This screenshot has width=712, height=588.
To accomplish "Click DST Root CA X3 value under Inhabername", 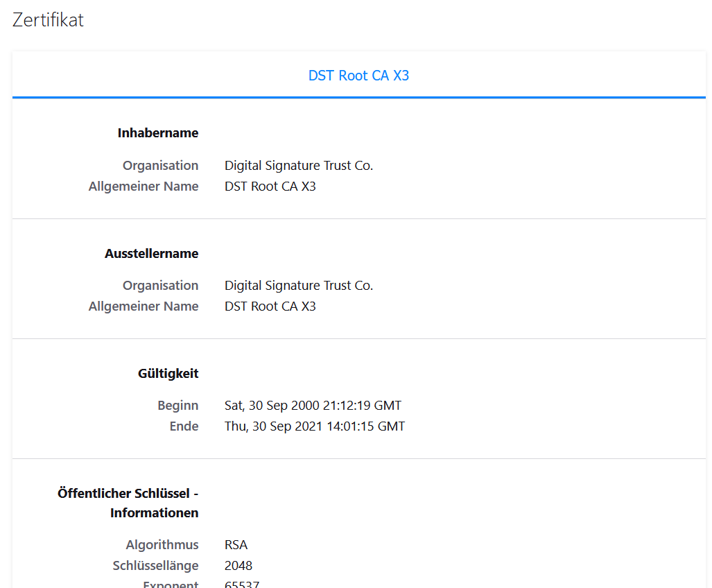I will [x=270, y=187].
